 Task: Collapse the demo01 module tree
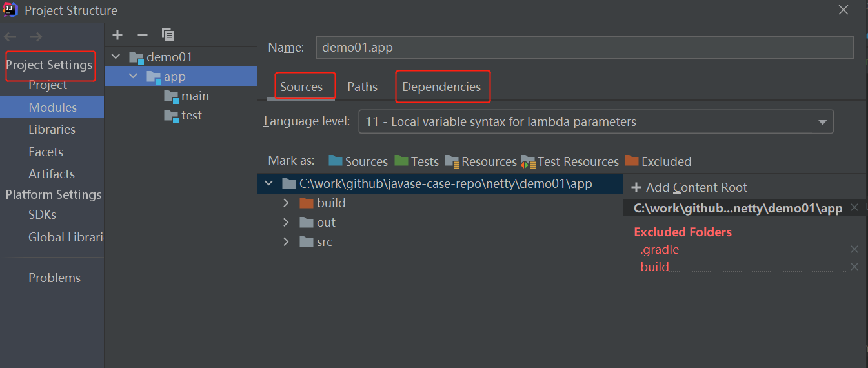coord(116,57)
